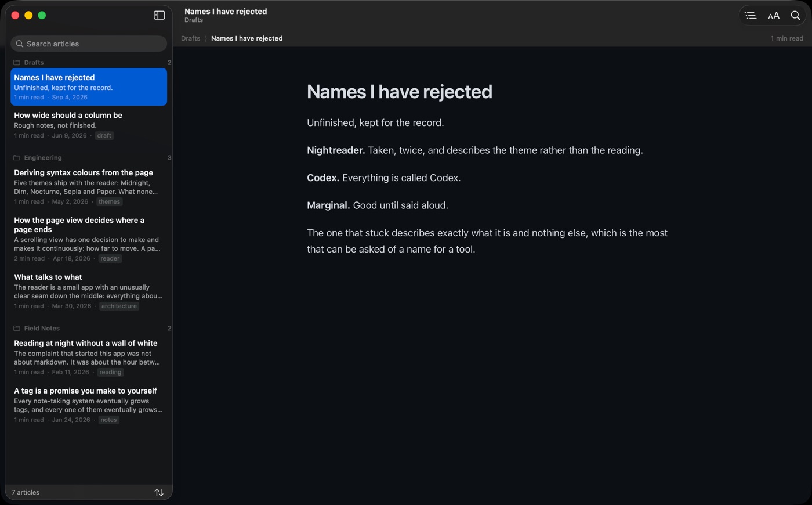This screenshot has width=812, height=505.
Task: Collapse the Field Notes section header
Action: (x=89, y=328)
